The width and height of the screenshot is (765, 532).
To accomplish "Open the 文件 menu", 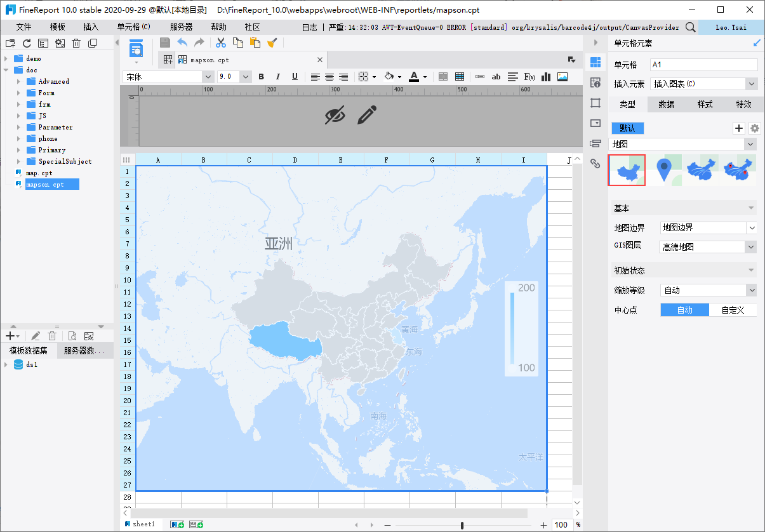I will pos(24,27).
